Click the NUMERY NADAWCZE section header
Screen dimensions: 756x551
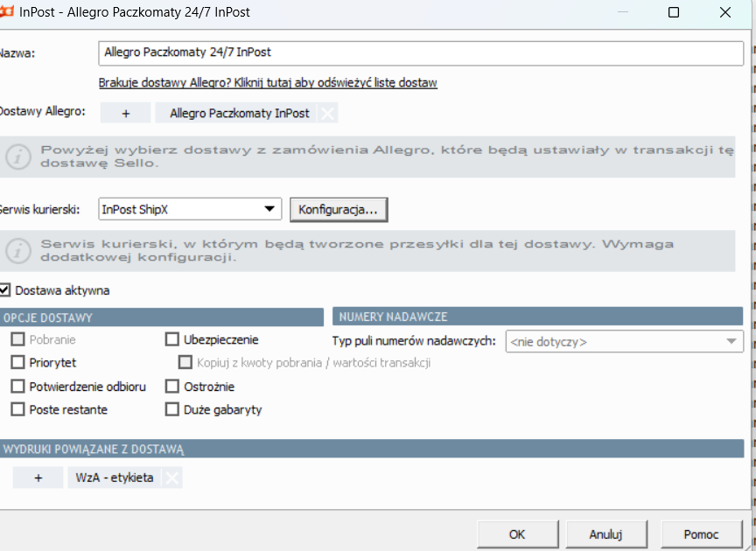[x=537, y=317]
